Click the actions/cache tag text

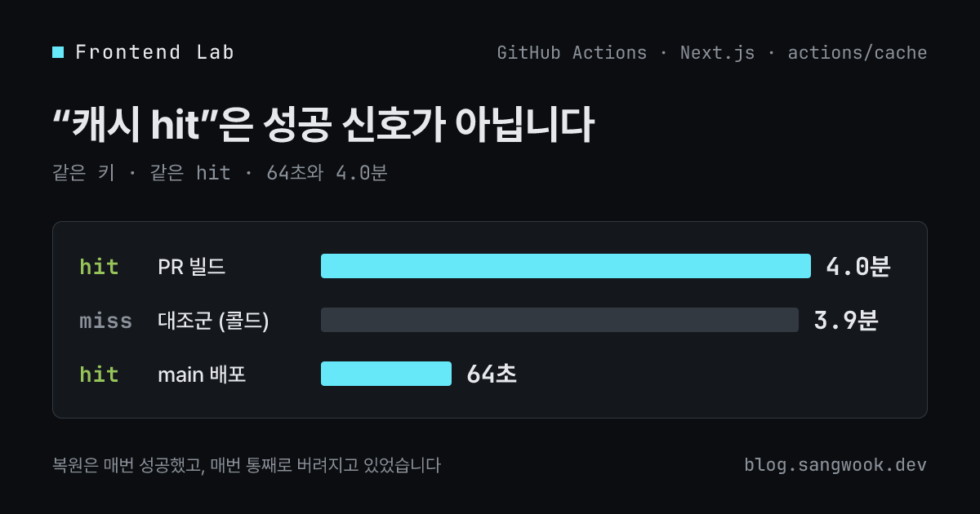click(x=857, y=53)
